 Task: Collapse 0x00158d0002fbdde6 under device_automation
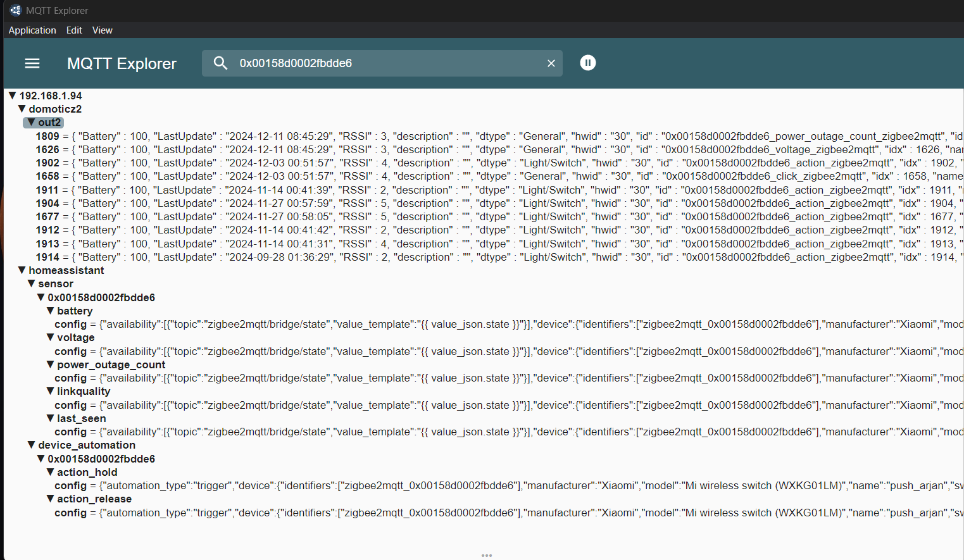(x=41, y=459)
